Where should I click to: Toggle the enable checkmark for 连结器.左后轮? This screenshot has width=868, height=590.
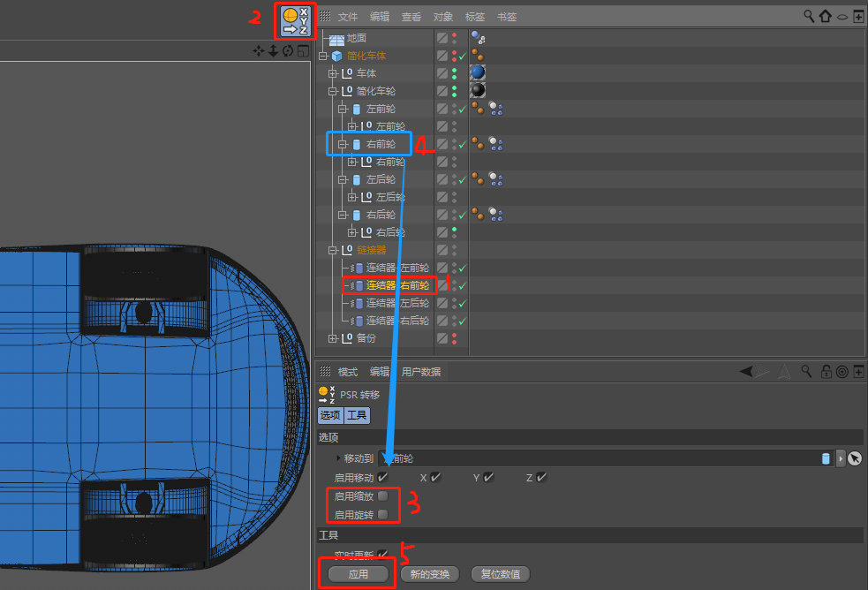coord(462,303)
